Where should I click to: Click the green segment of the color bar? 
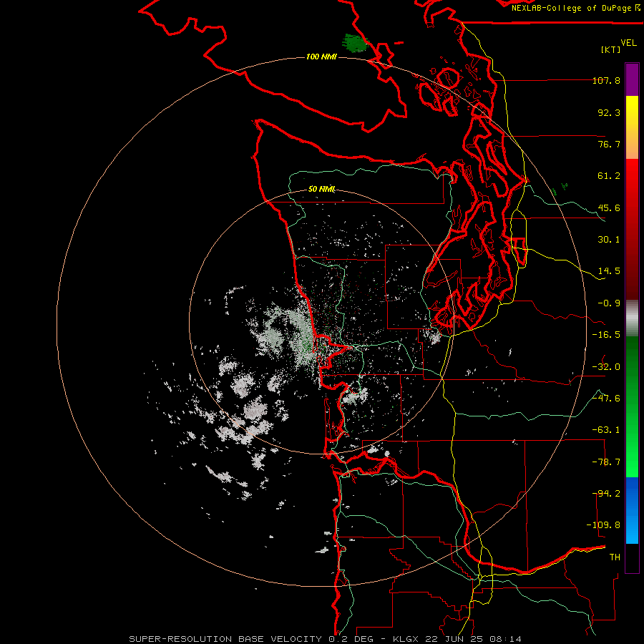(632, 406)
